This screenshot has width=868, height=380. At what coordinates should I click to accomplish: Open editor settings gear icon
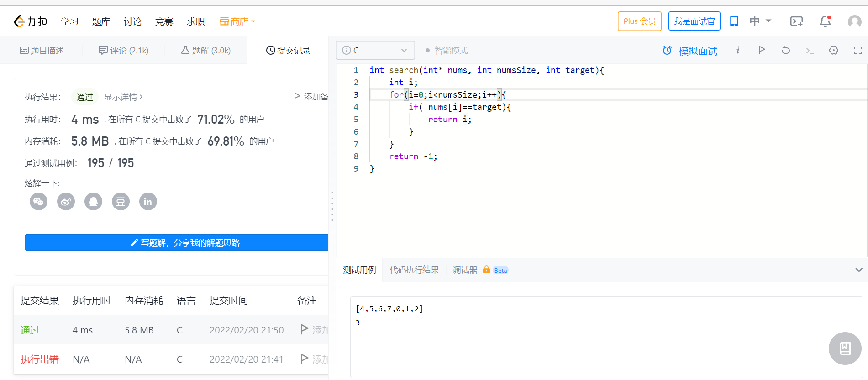(834, 50)
